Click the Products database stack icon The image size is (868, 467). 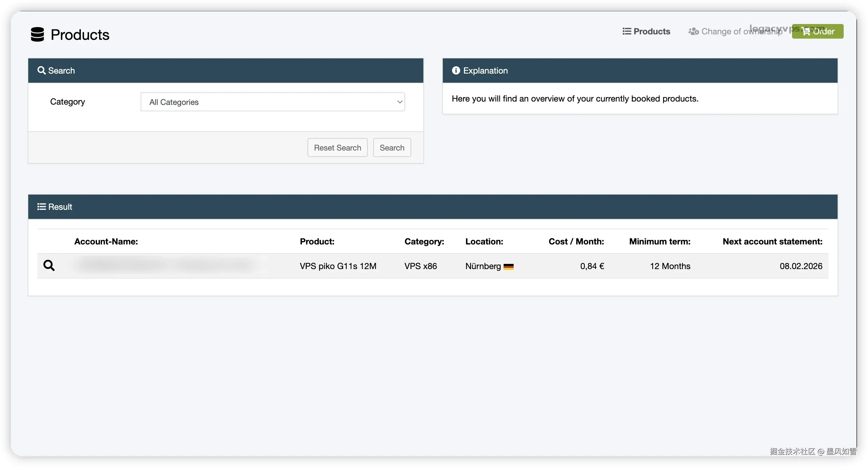(37, 34)
